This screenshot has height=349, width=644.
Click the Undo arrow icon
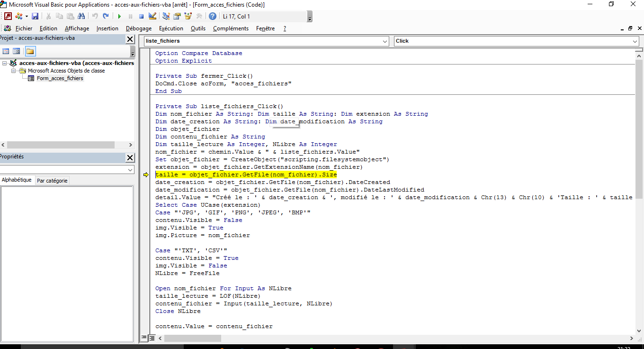click(95, 16)
